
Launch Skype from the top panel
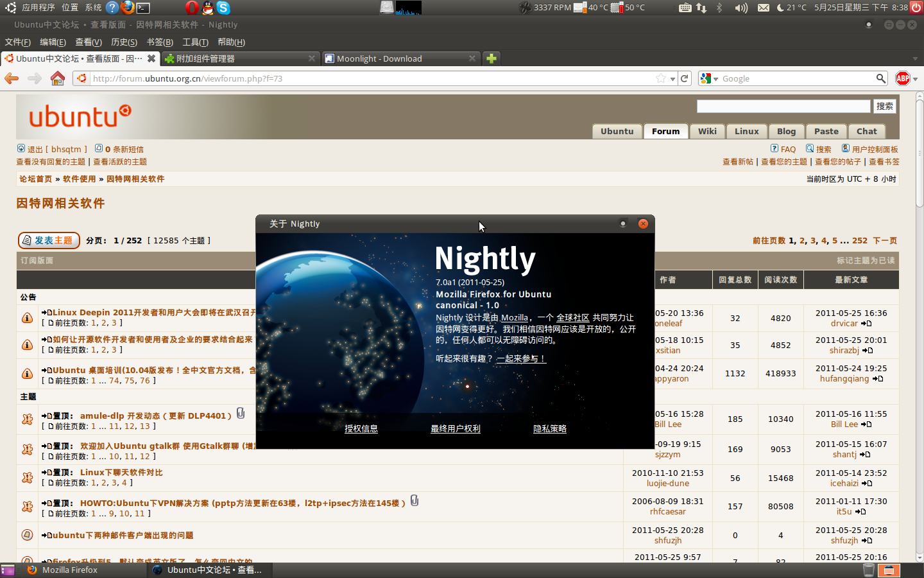pos(223,8)
